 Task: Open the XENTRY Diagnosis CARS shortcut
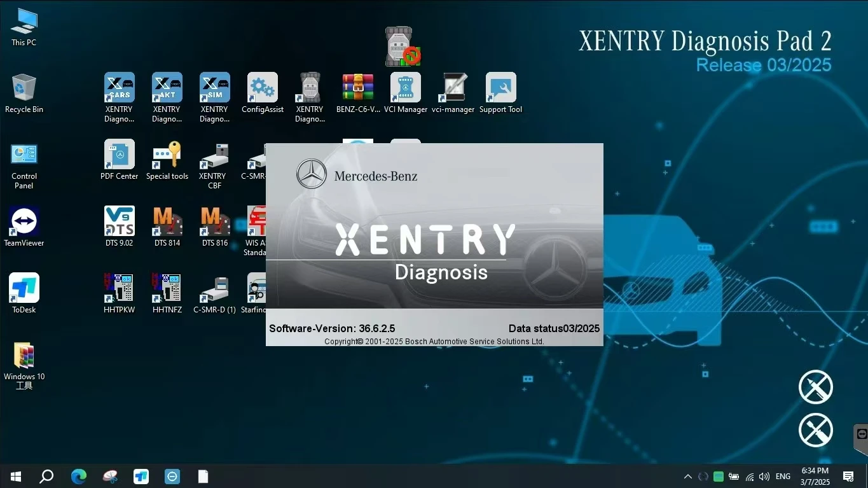tap(119, 88)
